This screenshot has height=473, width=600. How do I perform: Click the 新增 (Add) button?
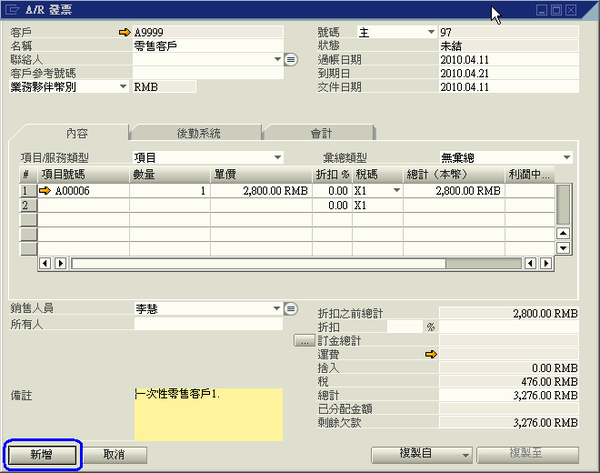click(42, 455)
